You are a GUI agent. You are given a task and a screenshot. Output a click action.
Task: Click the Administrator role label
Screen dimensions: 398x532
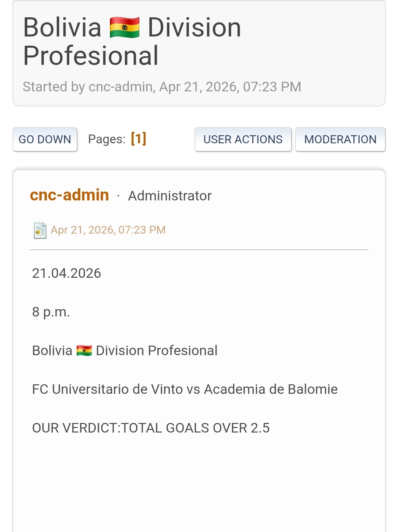pyautogui.click(x=170, y=196)
